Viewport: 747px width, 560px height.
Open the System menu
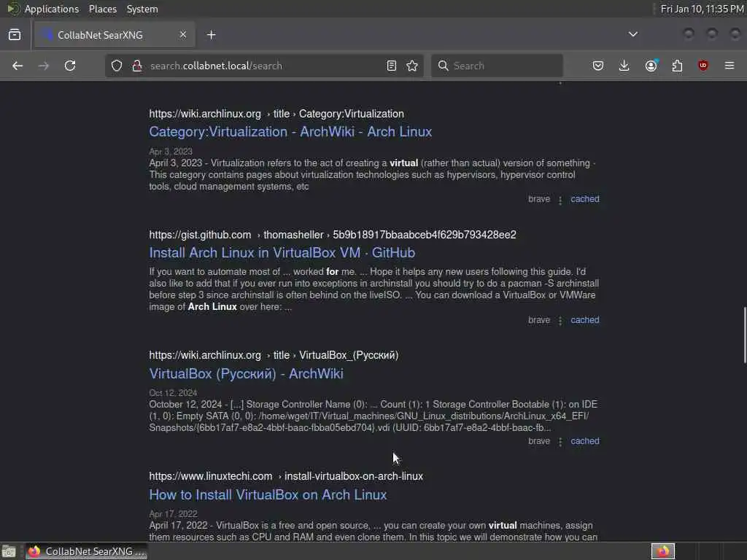pos(142,9)
